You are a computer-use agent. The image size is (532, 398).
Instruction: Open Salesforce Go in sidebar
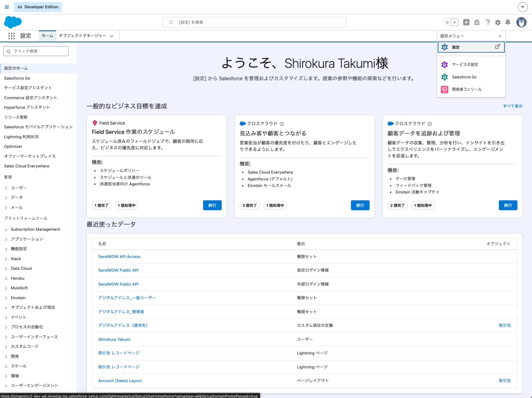coord(17,78)
